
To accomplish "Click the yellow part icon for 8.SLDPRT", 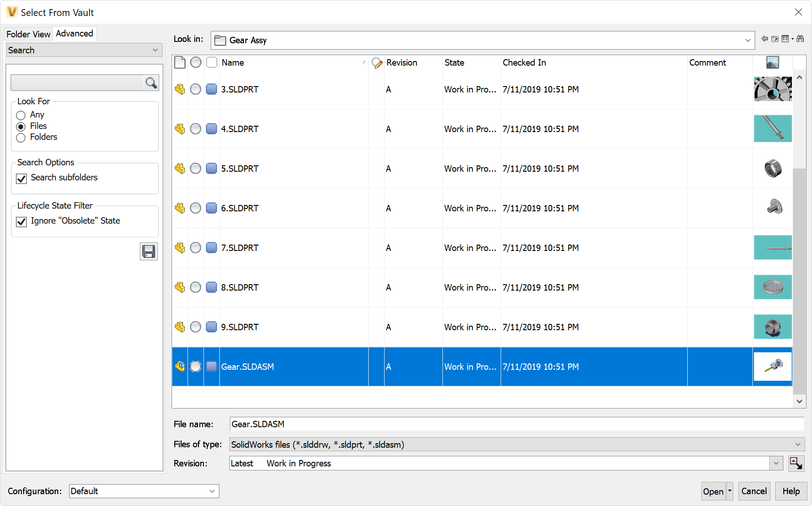I will (180, 287).
